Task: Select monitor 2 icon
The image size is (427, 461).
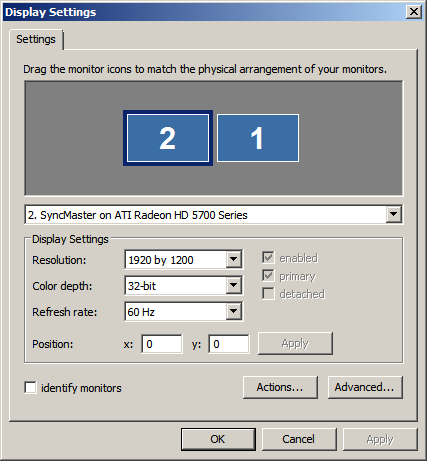Action: (x=168, y=138)
